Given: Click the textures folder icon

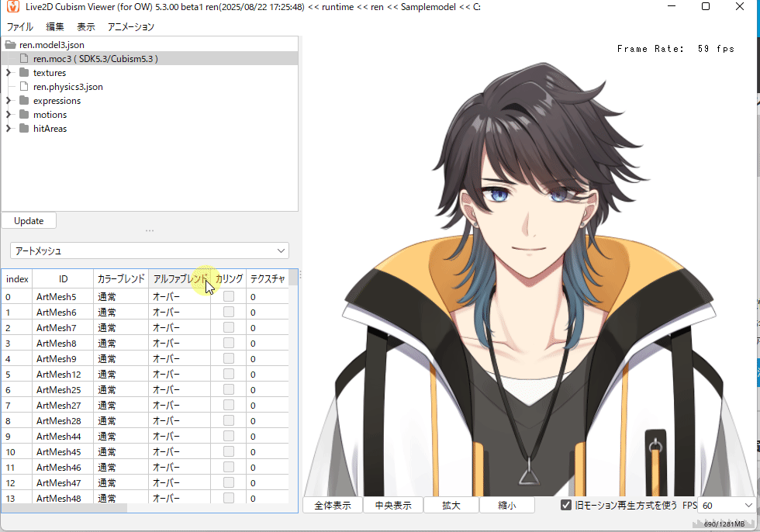Looking at the screenshot, I should (24, 73).
